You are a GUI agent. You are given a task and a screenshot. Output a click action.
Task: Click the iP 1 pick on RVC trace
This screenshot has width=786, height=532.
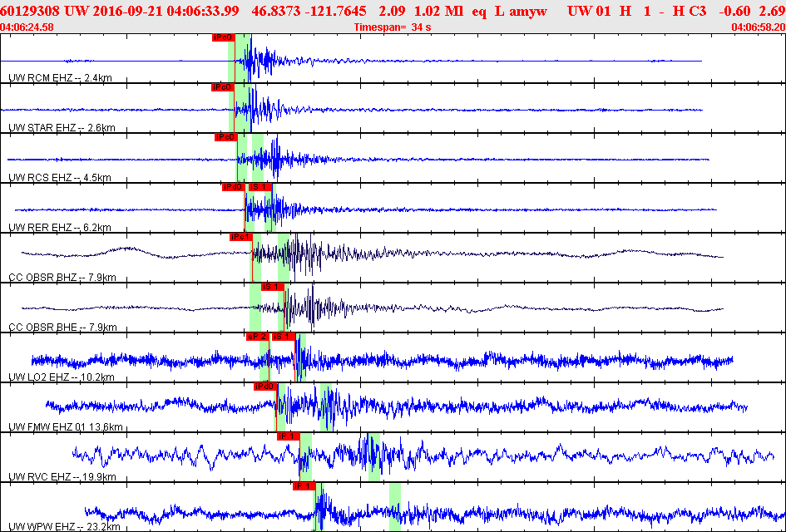(289, 436)
